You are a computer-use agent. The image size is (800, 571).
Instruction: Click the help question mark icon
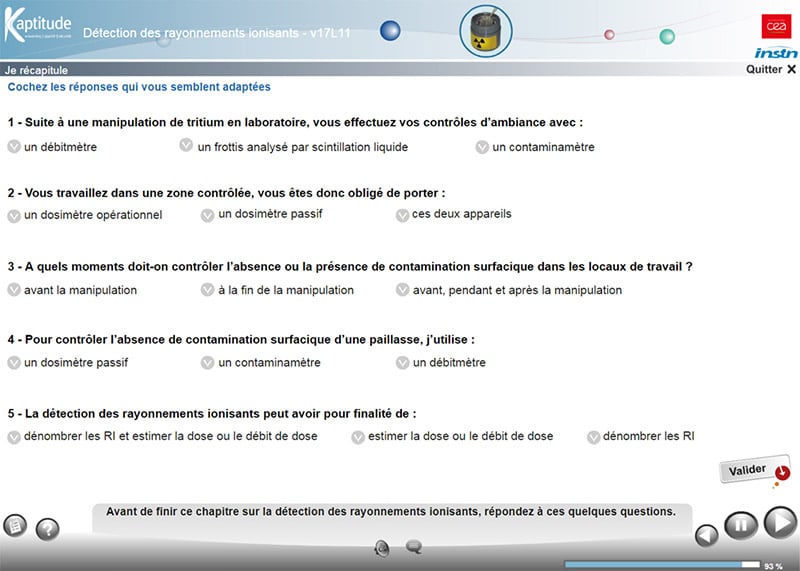(x=47, y=529)
